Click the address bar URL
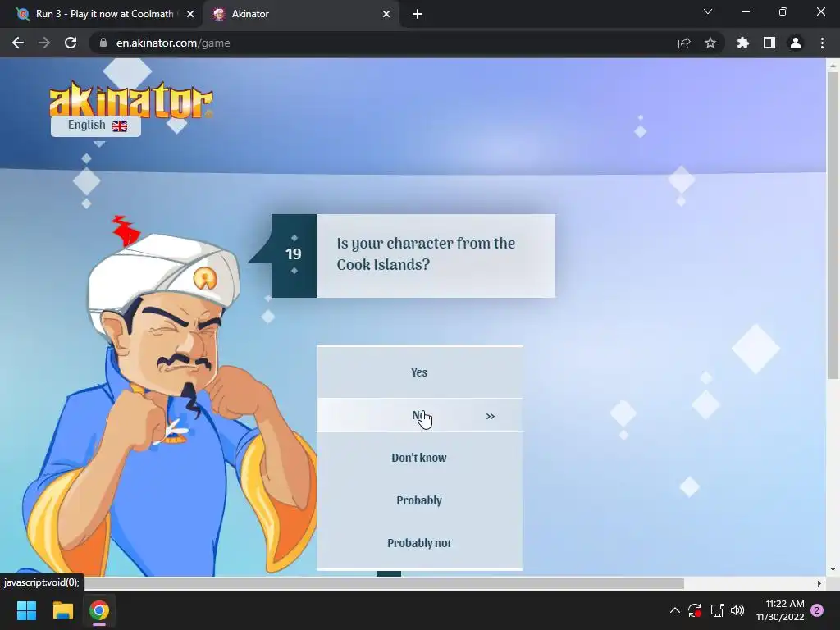 click(x=173, y=43)
